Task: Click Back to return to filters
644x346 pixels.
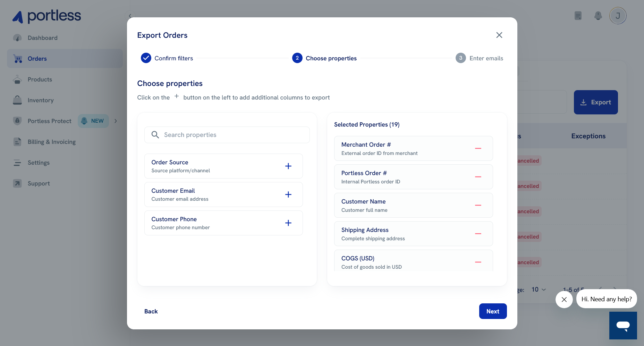Action: click(x=151, y=311)
